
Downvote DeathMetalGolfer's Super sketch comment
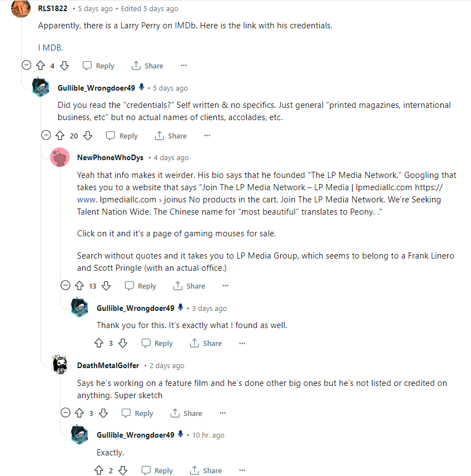tap(103, 413)
